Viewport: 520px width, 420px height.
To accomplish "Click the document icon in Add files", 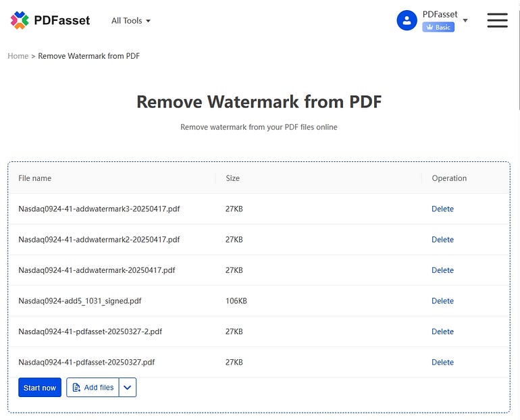I will pyautogui.click(x=76, y=387).
